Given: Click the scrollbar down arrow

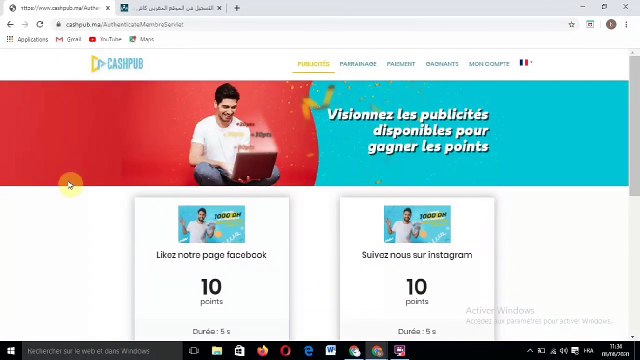Looking at the screenshot, I should pos(633,337).
